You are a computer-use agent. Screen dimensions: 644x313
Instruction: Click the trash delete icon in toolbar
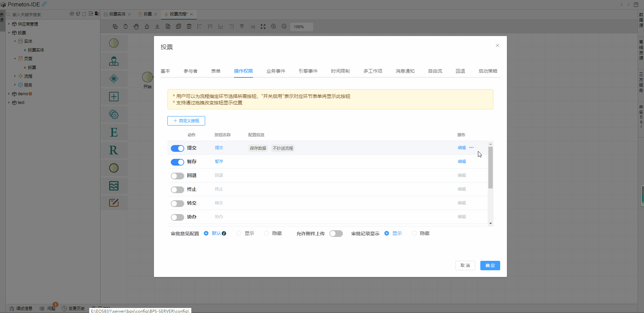(x=189, y=27)
